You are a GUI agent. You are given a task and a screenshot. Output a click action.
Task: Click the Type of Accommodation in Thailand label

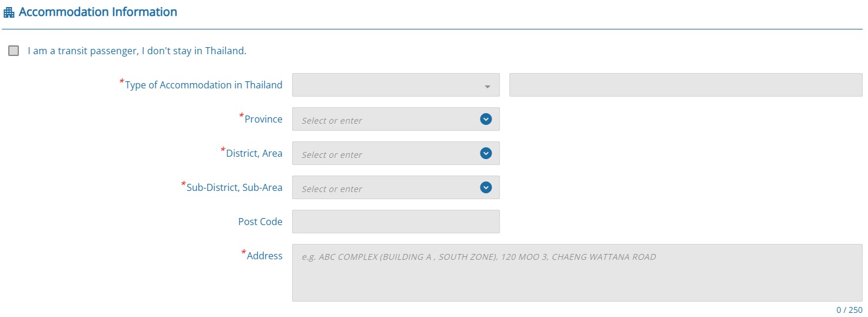tap(203, 85)
